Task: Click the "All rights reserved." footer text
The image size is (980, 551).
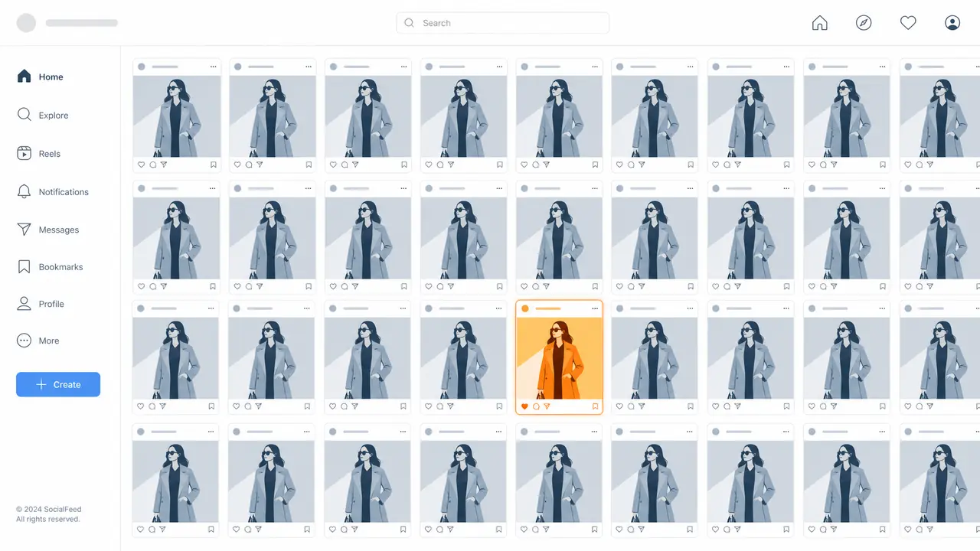Action: click(x=48, y=519)
